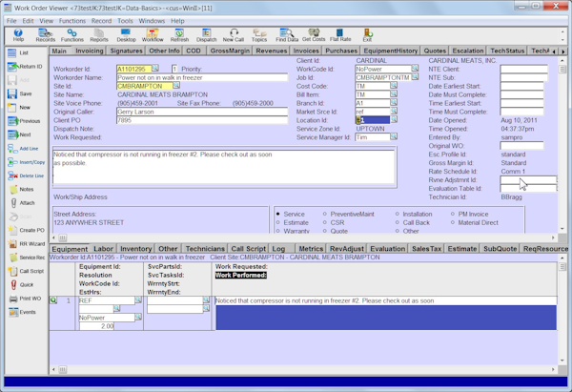Launch RR Wizard from the sidebar
The image size is (572, 392).
[27, 243]
